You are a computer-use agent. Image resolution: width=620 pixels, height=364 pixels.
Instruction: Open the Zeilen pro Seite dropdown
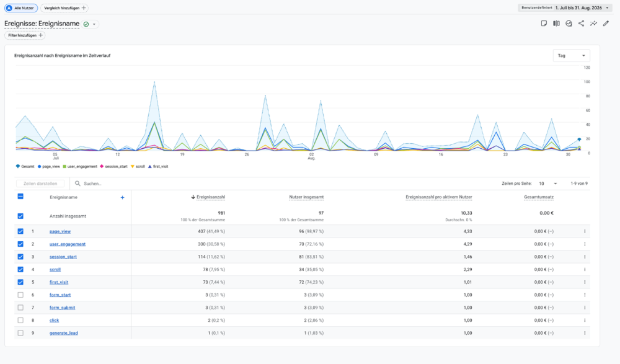point(547,184)
